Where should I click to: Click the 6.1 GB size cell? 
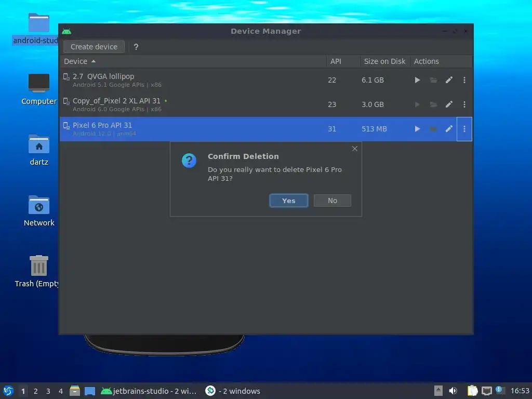click(x=373, y=80)
